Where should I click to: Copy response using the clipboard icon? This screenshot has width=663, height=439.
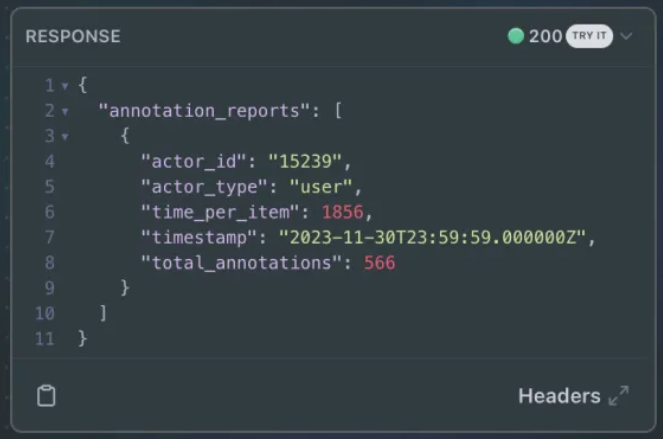(46, 396)
